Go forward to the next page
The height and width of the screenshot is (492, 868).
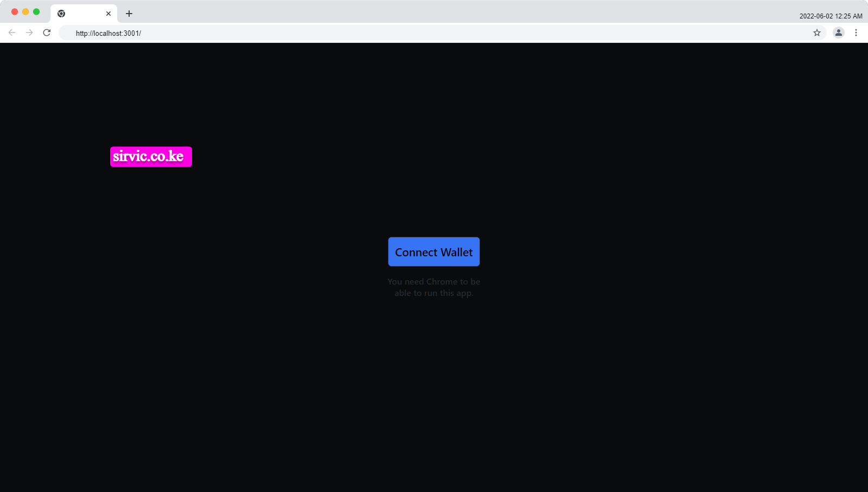tap(29, 33)
